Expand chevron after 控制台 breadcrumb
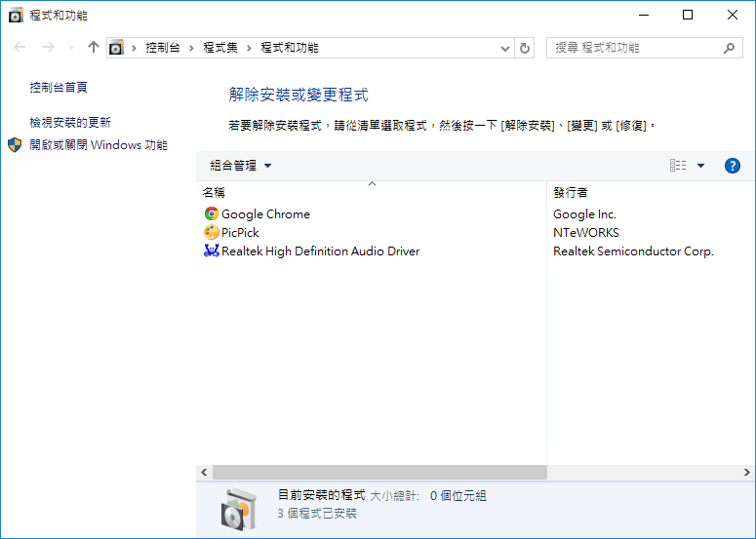Viewport: 756px width, 539px height. 191,48
